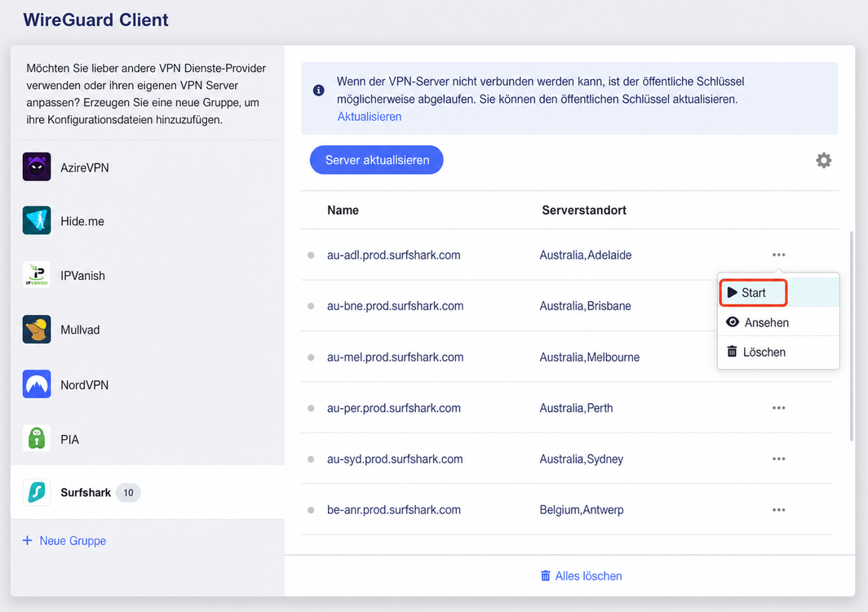This screenshot has height=612, width=868.
Task: Click the Belgium,Antwerp location cell
Action: 581,510
